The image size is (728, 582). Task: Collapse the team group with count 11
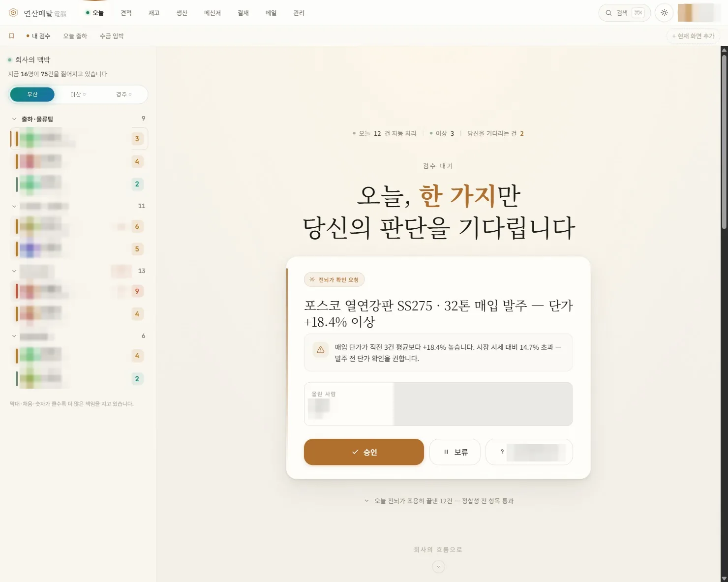[x=14, y=206]
